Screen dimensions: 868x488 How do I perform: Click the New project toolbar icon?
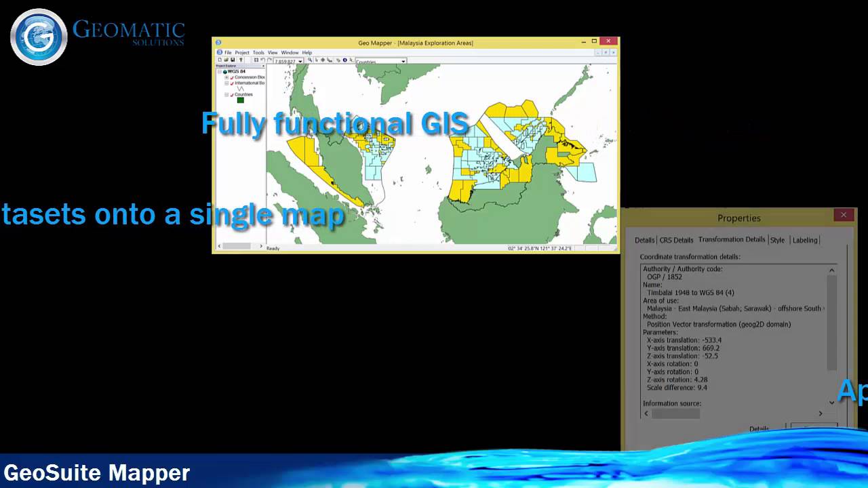[220, 60]
